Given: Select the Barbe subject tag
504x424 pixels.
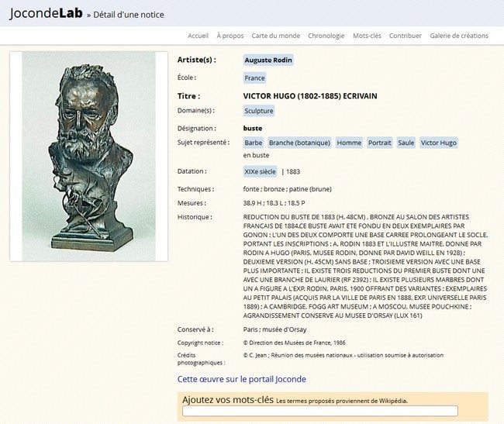Looking at the screenshot, I should pos(254,143).
